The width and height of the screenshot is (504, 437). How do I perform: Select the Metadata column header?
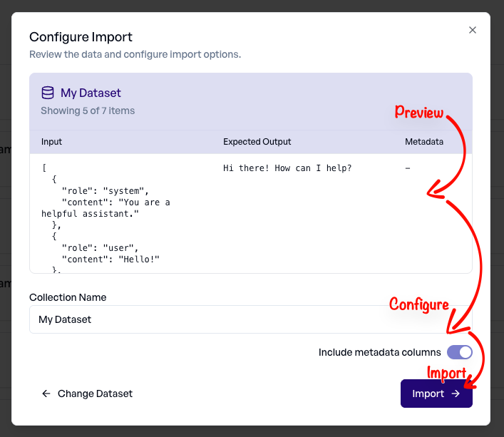point(424,142)
